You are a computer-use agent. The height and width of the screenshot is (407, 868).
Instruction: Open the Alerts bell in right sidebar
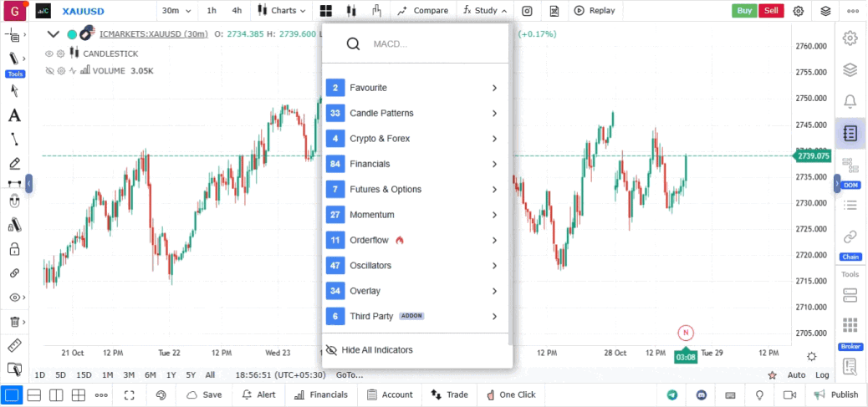click(x=850, y=101)
